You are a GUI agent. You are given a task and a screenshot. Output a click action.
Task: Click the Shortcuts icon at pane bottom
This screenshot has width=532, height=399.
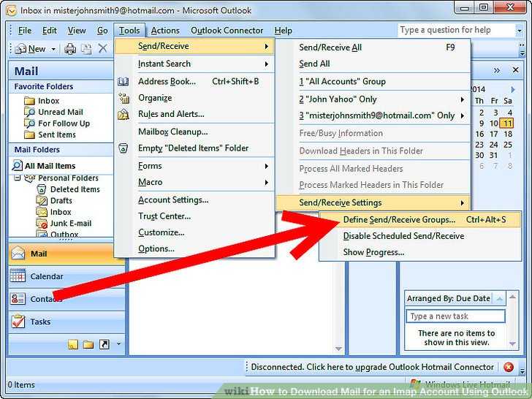pos(104,344)
